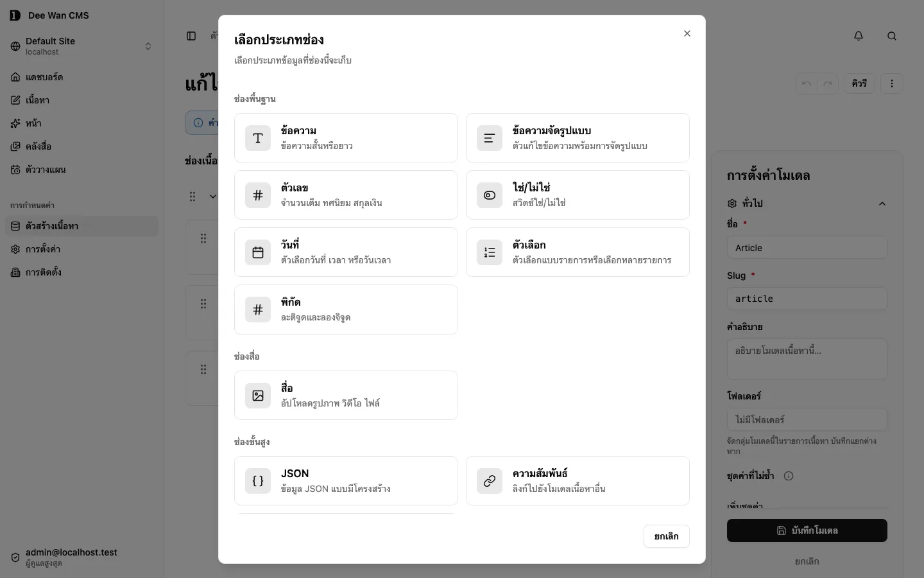Click the list icon beside ตัวเลือก

click(x=490, y=252)
